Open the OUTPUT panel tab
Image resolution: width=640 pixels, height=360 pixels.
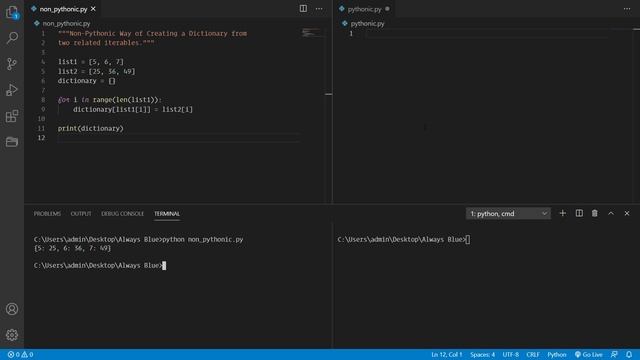click(81, 213)
